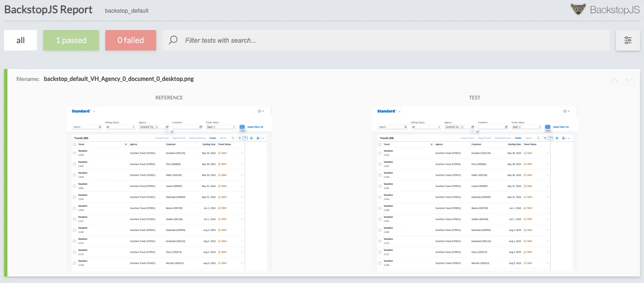
Task: Click Adapt Filters (3) link in REFERENCE image
Action: pos(255,127)
